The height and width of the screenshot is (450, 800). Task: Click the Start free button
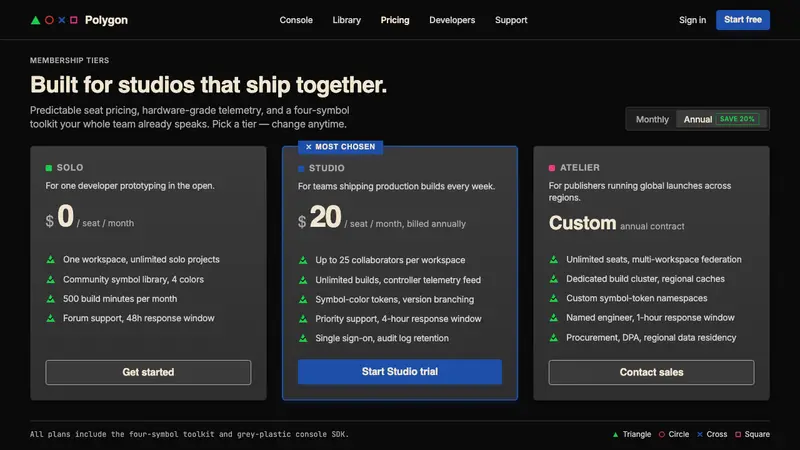[x=743, y=20]
